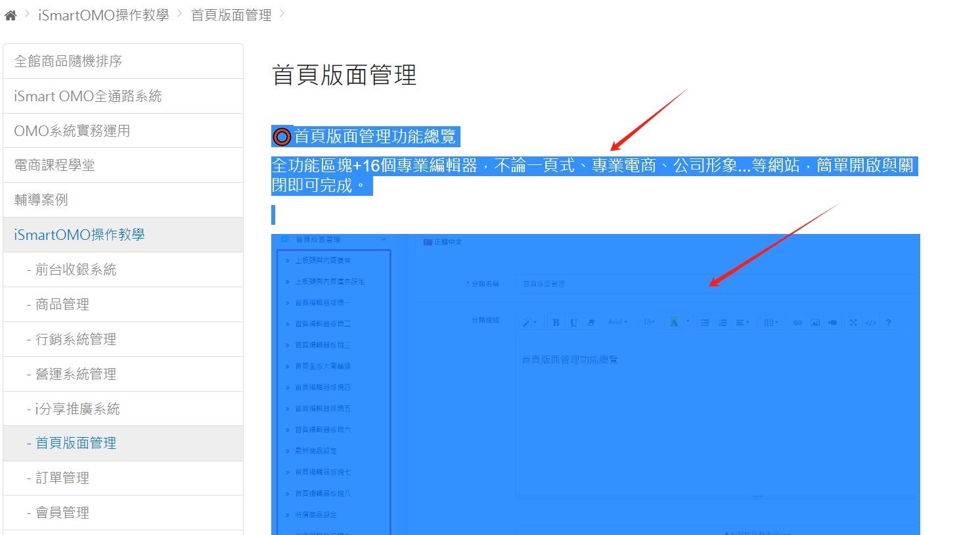The height and width of the screenshot is (535, 980).
Task: Click the unordered list icon in editor screenshot
Action: (x=705, y=323)
